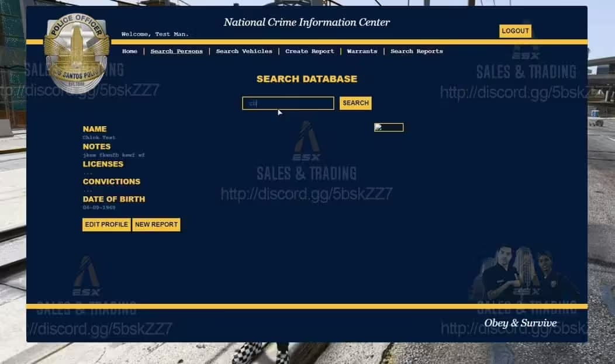Open the Search Persons page
This screenshot has width=615, height=364.
(x=177, y=51)
